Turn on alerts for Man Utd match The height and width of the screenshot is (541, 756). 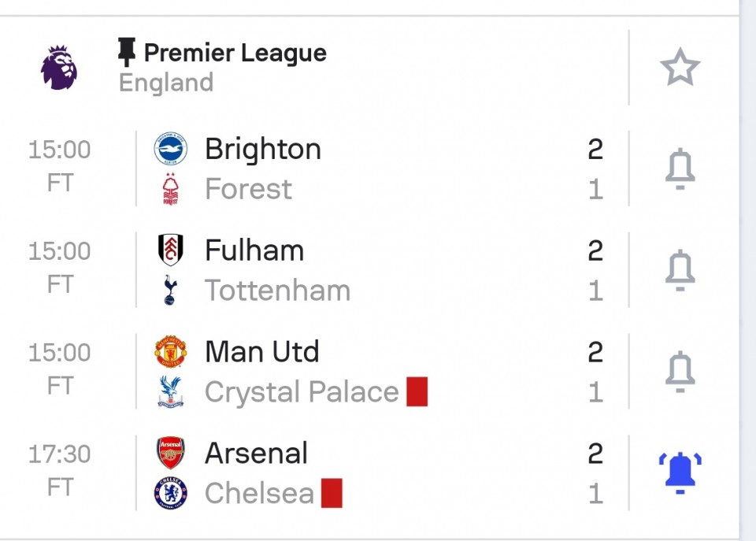point(680,371)
